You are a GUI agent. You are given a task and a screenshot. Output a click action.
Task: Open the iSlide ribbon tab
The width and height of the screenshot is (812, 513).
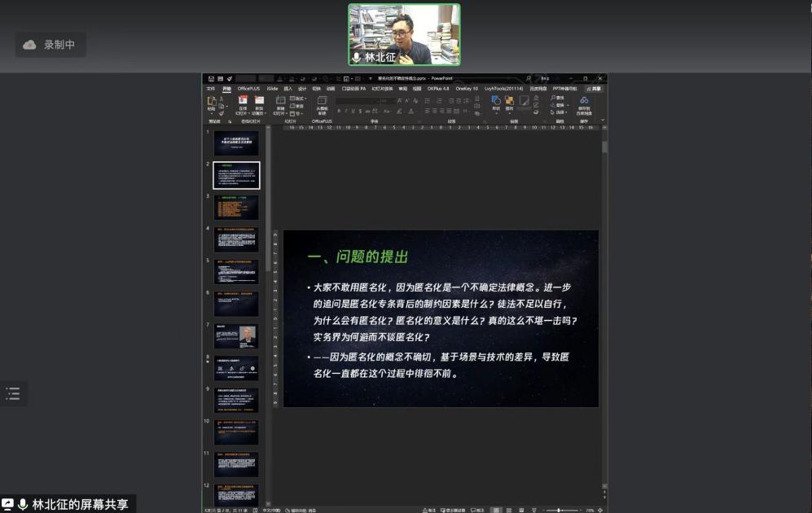pyautogui.click(x=272, y=88)
